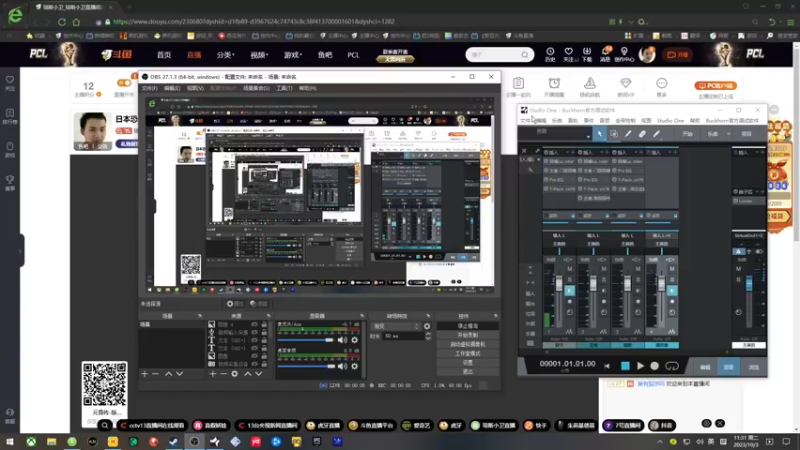Open the Studio One menu item
Screen dimensions: 800x450
[x=670, y=121]
